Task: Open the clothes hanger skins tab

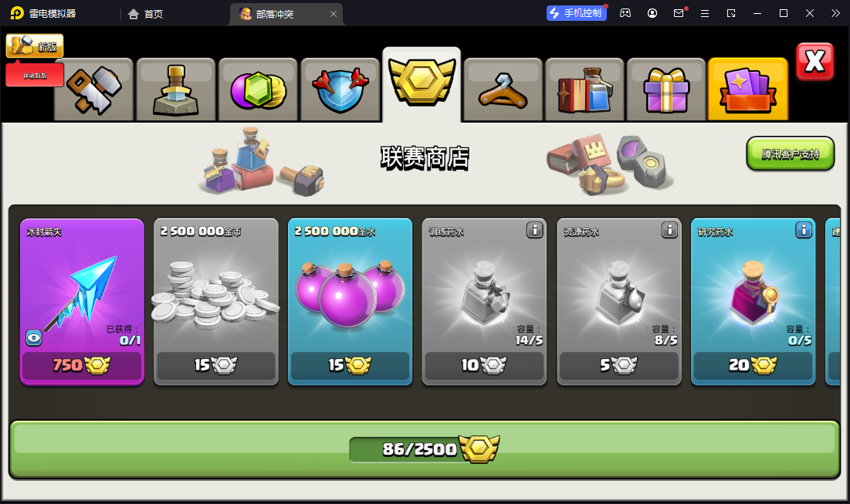Action: (x=503, y=90)
